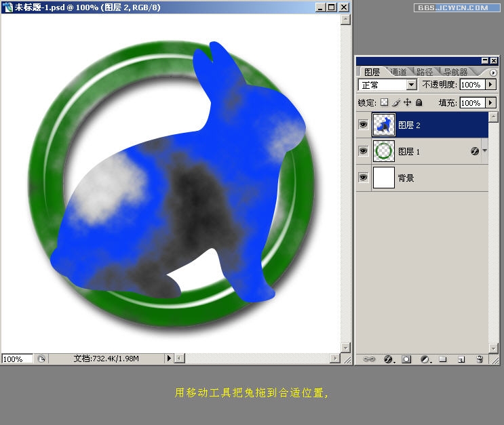The height and width of the screenshot is (425, 504).
Task: Click layers panel scroll down arrow
Action: click(493, 348)
